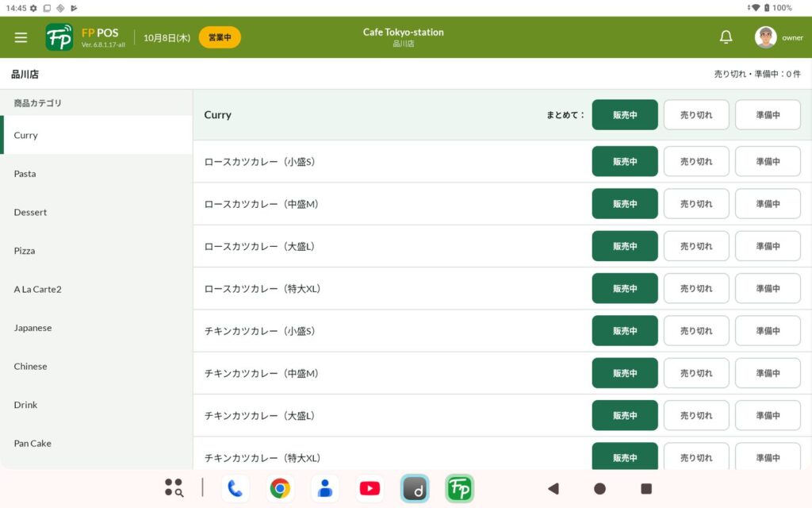Screen dimensions: 812x508
Task: Open the gray d-icon app in taskbar
Action: tap(415, 488)
